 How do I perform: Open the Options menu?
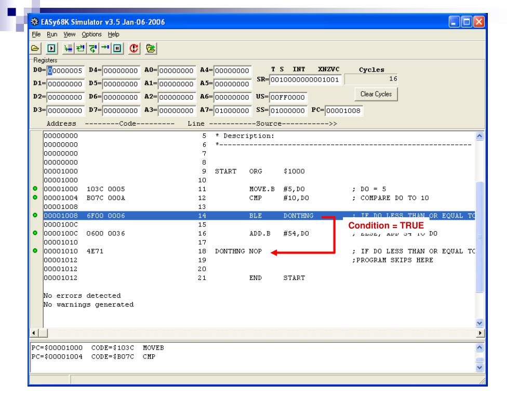click(x=91, y=34)
